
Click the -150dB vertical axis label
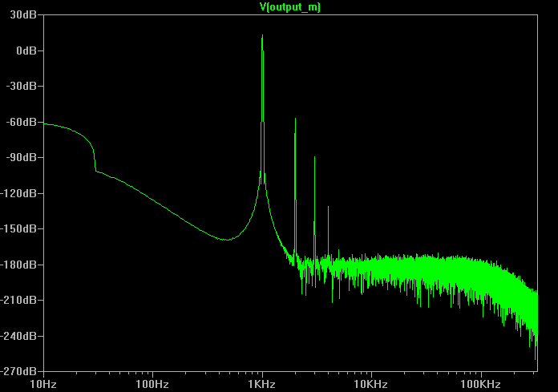click(18, 228)
